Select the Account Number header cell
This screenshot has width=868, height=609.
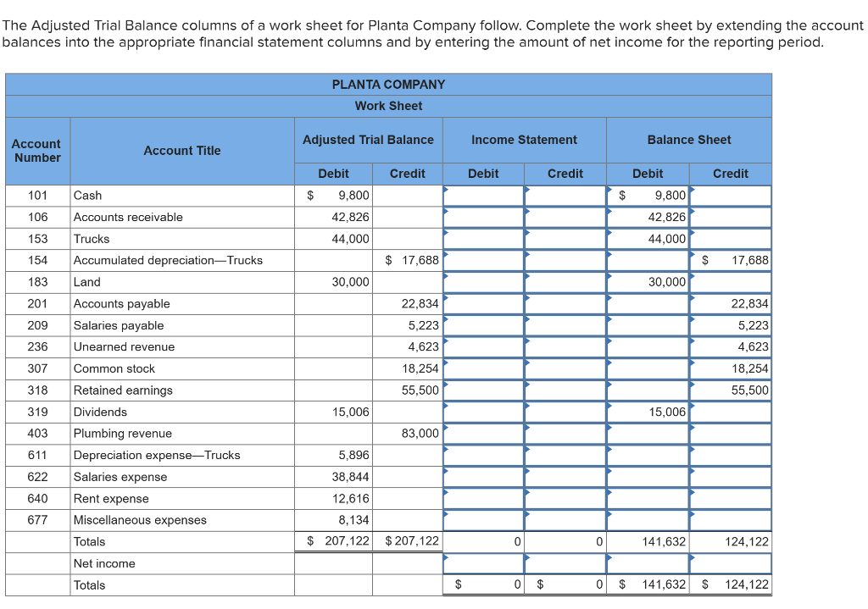36,151
